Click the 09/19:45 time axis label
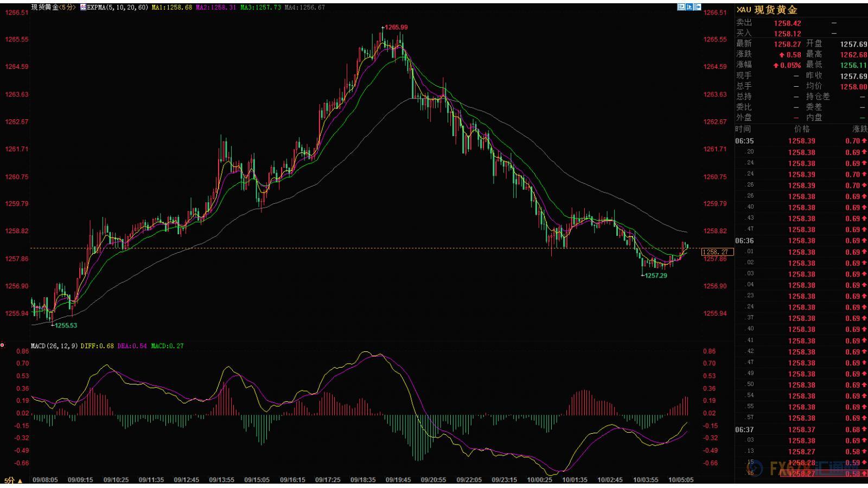The height and width of the screenshot is (488, 868). (398, 480)
